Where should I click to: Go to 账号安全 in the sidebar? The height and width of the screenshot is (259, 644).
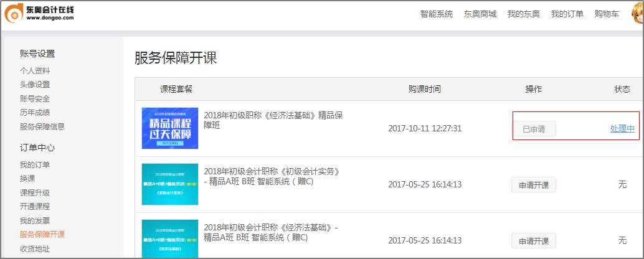click(x=35, y=99)
